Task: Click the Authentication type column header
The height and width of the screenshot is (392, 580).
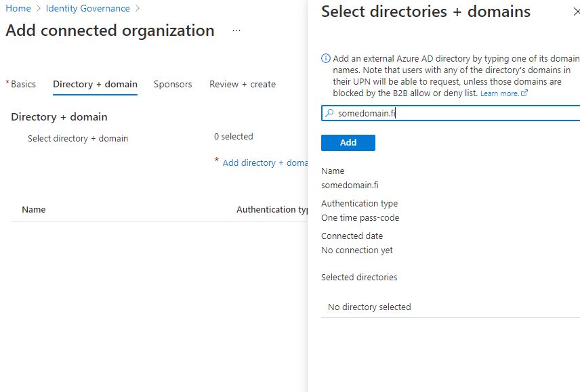Action: click(x=272, y=210)
